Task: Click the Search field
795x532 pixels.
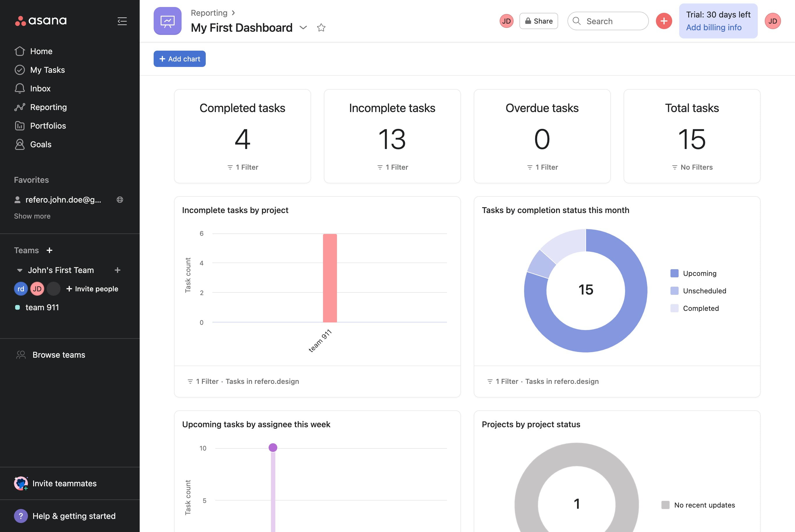Action: 608,21
